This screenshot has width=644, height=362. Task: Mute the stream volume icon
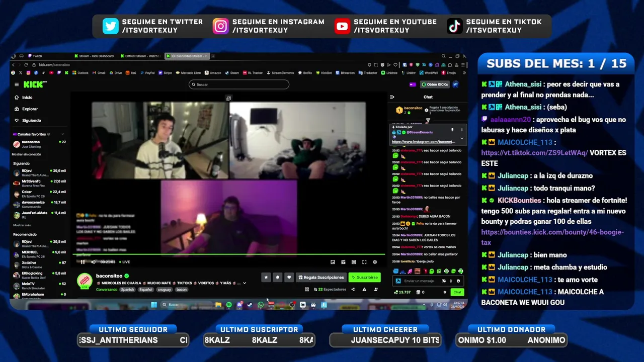pos(93,262)
